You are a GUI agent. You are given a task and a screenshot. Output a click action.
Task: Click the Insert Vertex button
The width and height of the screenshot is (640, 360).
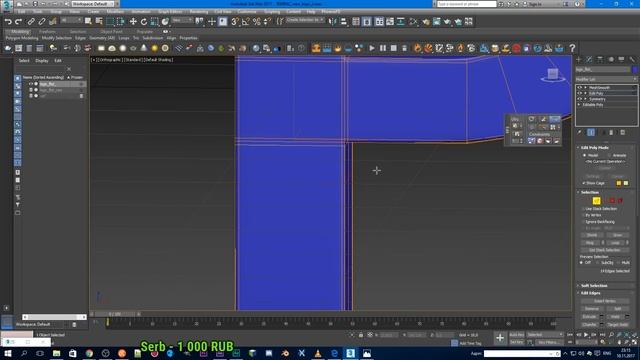(x=605, y=301)
